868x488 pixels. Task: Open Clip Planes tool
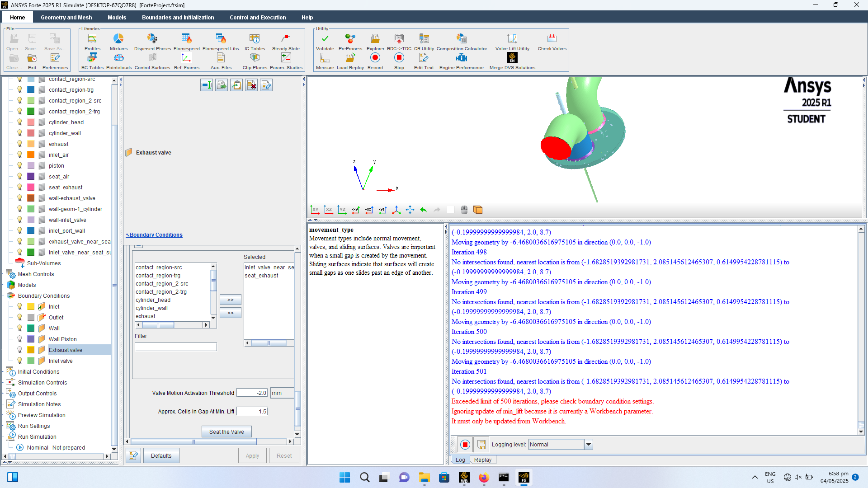(x=255, y=61)
